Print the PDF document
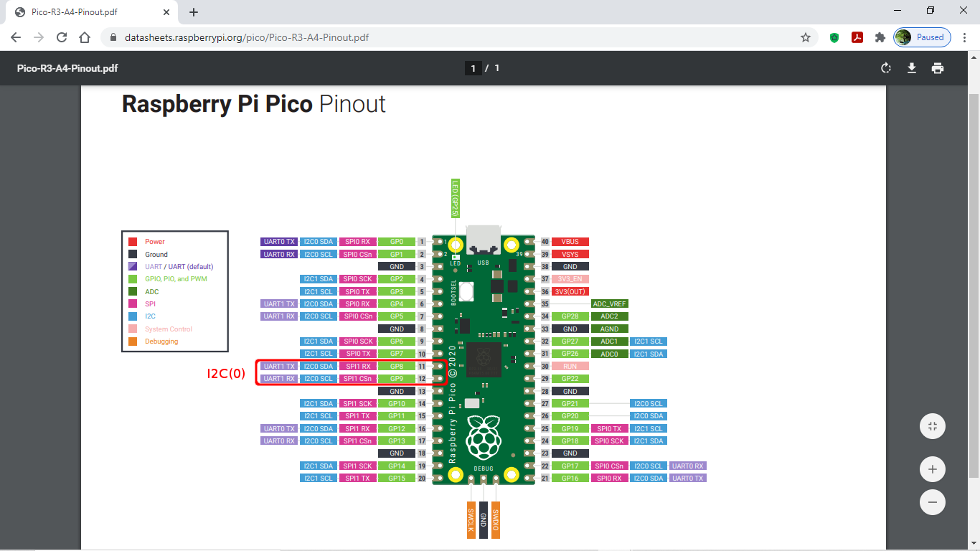 (938, 68)
